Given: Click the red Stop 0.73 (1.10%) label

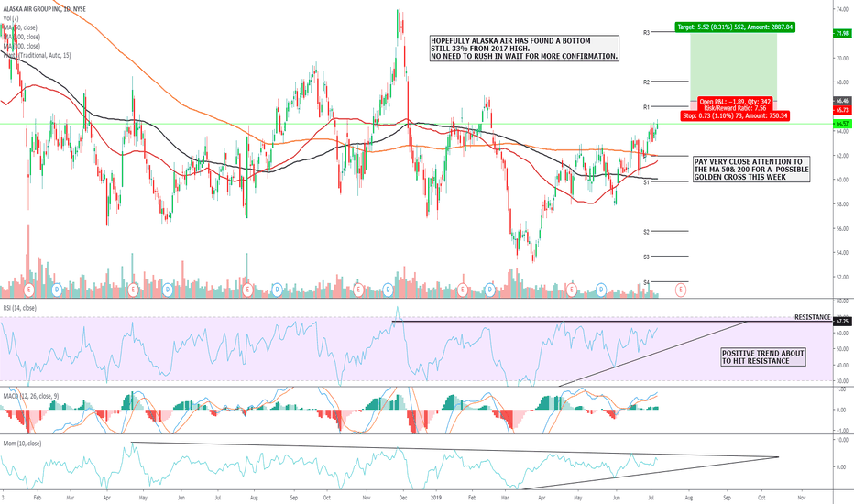Looking at the screenshot, I should tap(735, 115).
